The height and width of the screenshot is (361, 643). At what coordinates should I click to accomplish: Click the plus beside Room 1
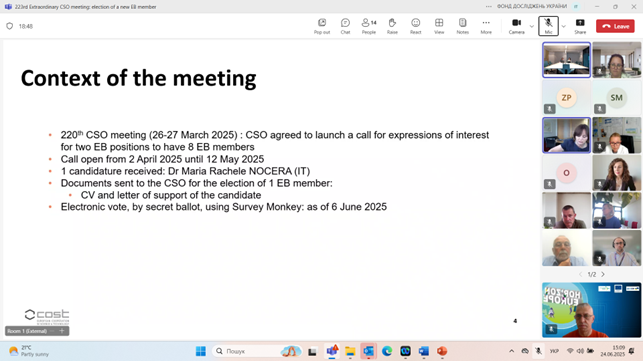point(62,331)
